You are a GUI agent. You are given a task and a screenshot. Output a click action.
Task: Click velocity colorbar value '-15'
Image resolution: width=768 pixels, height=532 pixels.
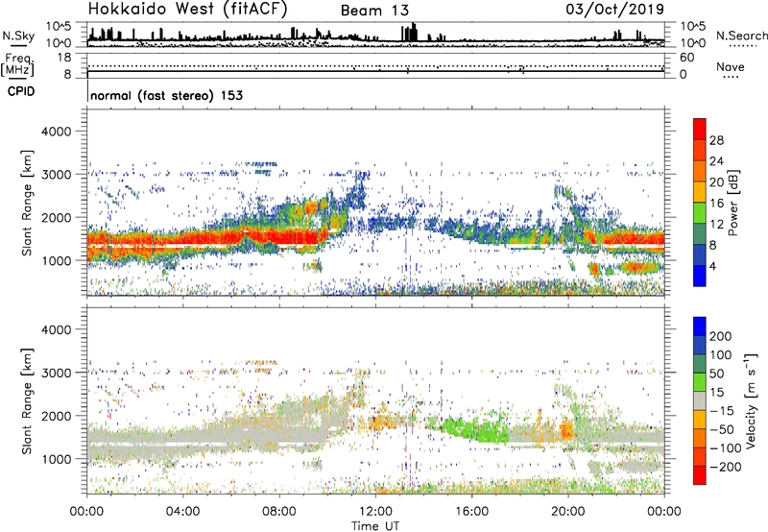click(x=722, y=410)
